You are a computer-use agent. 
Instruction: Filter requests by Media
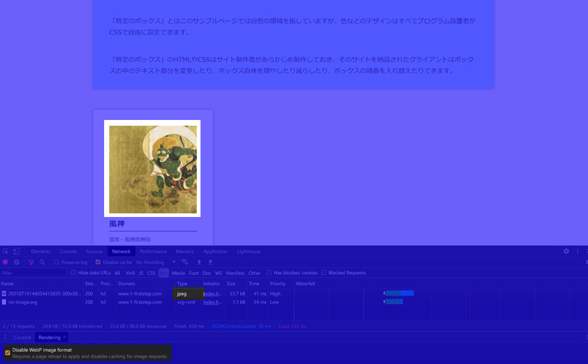coord(178,273)
